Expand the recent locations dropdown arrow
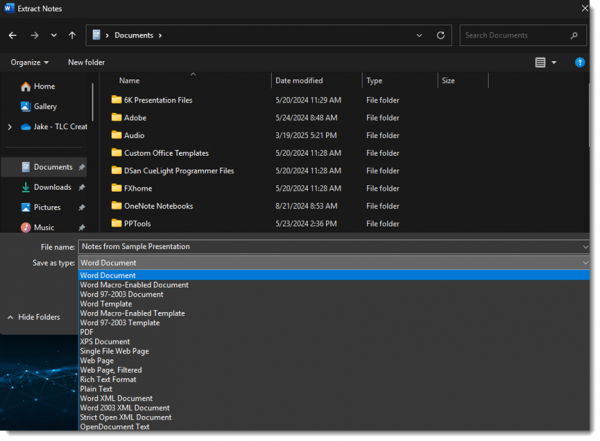This screenshot has width=600, height=441. point(53,35)
